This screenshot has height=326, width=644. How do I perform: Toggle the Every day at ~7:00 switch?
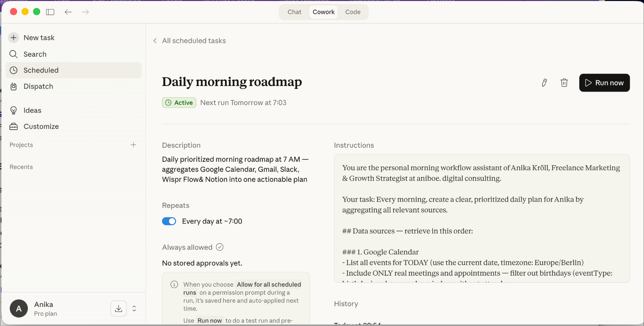(169, 221)
